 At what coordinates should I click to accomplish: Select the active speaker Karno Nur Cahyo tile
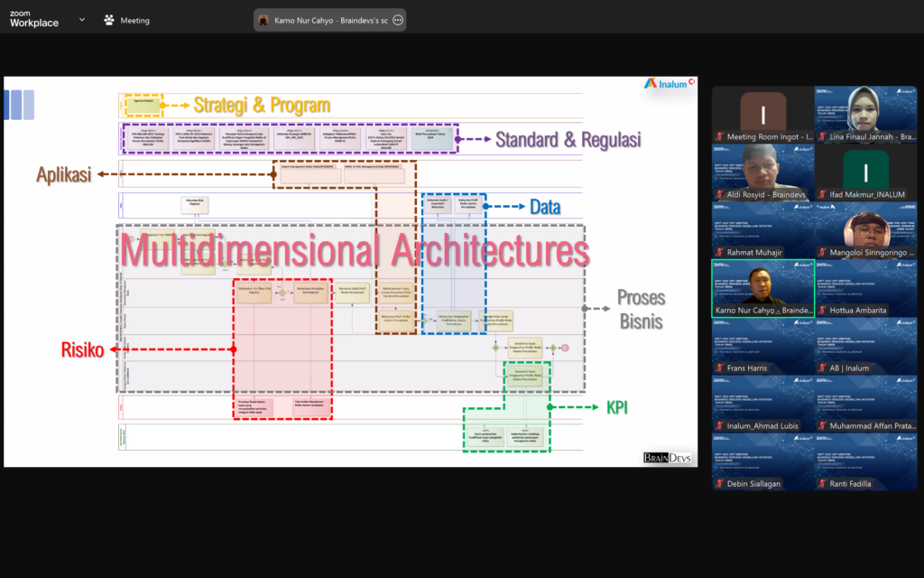point(762,287)
